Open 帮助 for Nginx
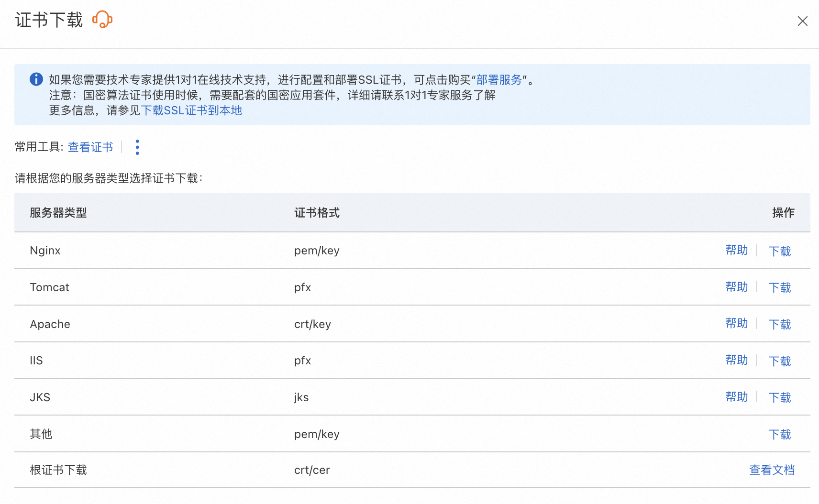Viewport: 819px width, 504px height. click(736, 250)
